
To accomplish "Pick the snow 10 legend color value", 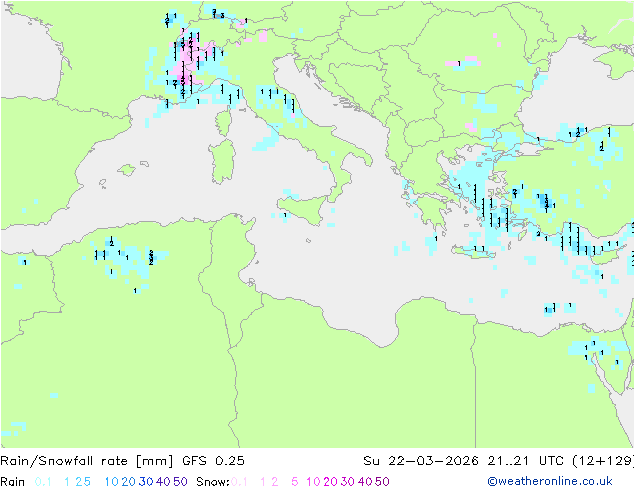I will pos(313,482).
